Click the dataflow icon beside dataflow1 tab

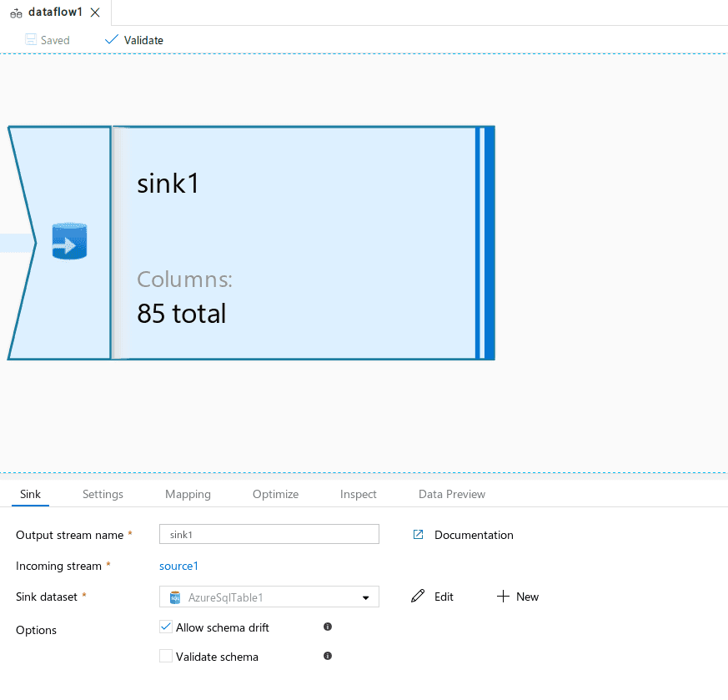click(x=16, y=13)
